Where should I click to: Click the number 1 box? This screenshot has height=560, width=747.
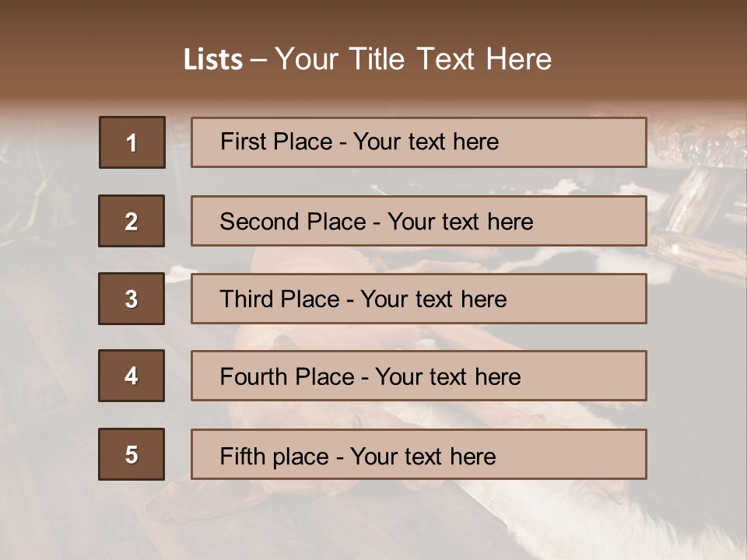pos(132,142)
